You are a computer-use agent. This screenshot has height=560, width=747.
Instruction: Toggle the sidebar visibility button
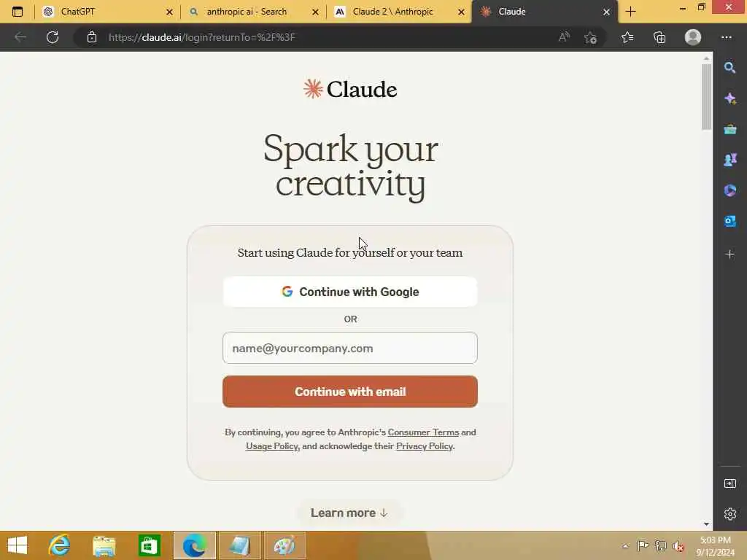[729, 484]
